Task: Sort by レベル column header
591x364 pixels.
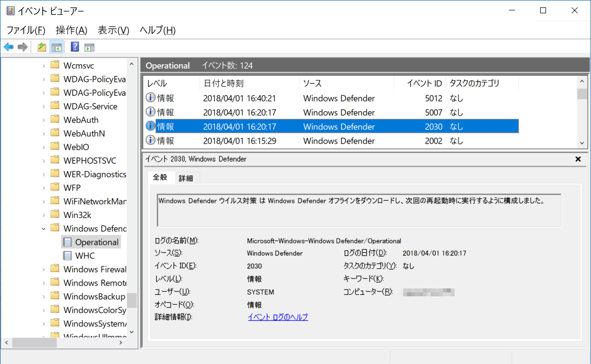Action: [171, 83]
